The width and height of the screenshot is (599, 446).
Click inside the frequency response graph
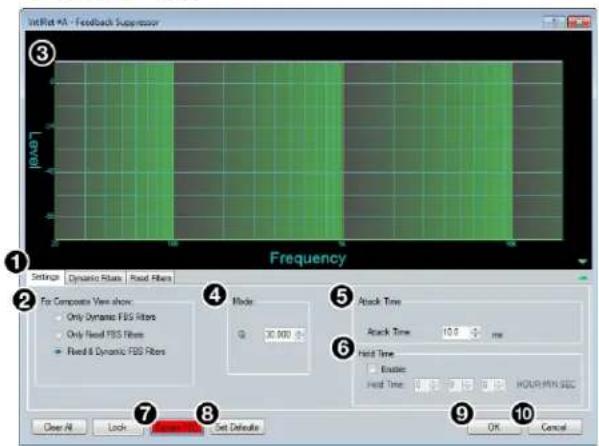point(308,150)
